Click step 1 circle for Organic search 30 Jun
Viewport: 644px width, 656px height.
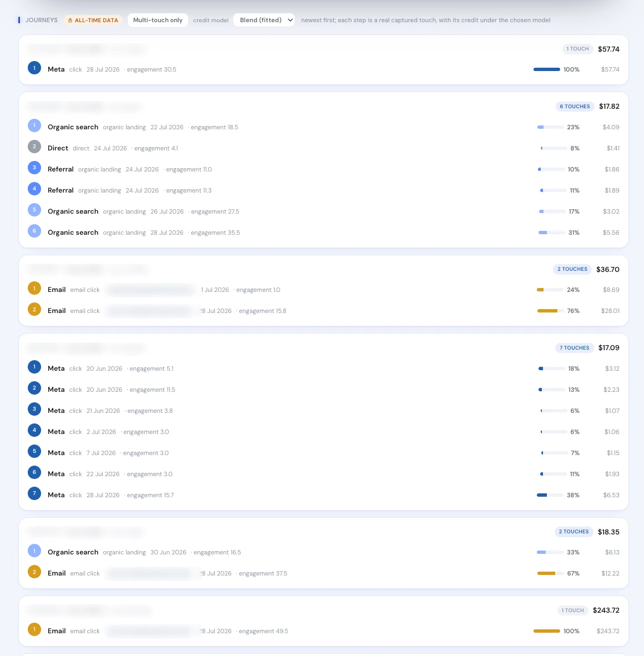[x=34, y=551]
